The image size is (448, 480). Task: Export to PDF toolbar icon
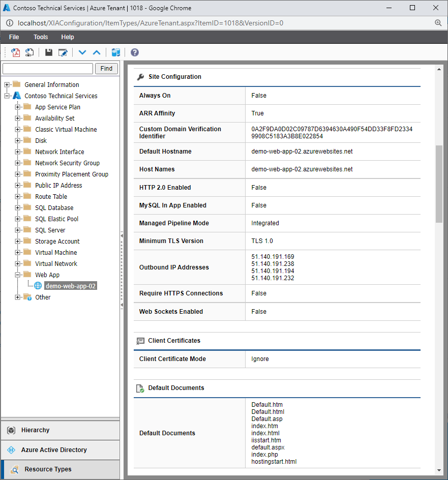tap(15, 52)
